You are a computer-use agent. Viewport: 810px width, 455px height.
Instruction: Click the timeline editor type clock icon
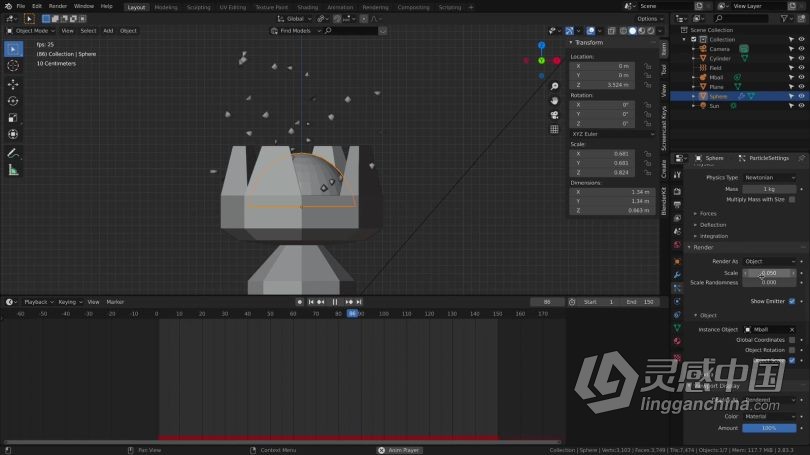(10, 302)
